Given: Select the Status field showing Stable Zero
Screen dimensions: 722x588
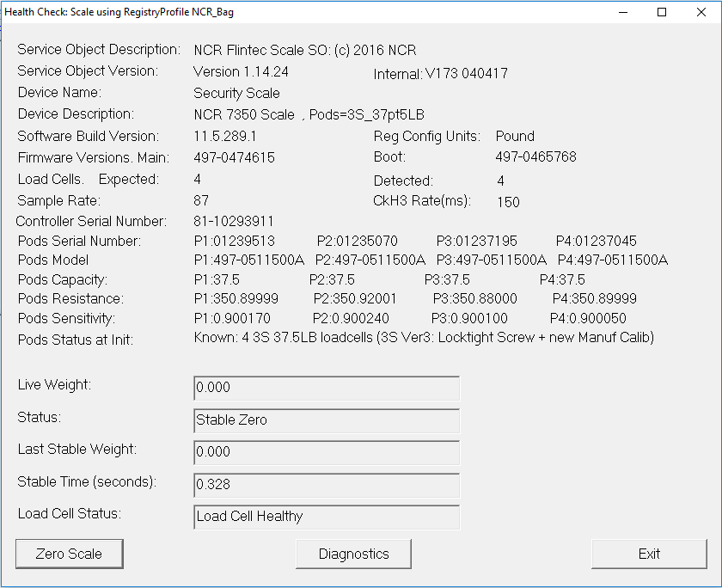Looking at the screenshot, I should click(x=327, y=420).
